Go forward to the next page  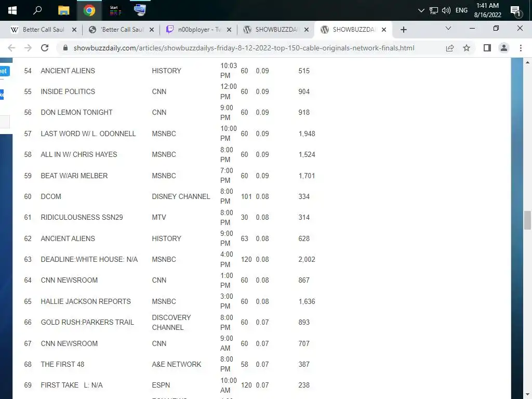pos(28,48)
